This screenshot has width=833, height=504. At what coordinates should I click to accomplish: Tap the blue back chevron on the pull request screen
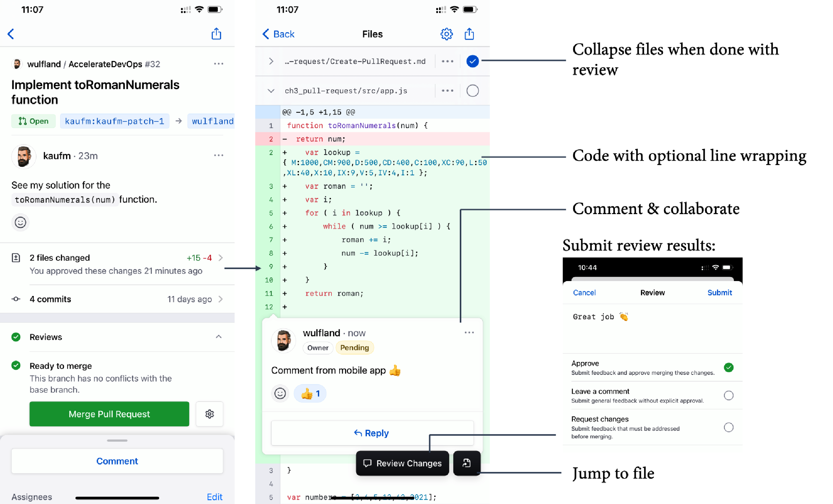click(11, 34)
